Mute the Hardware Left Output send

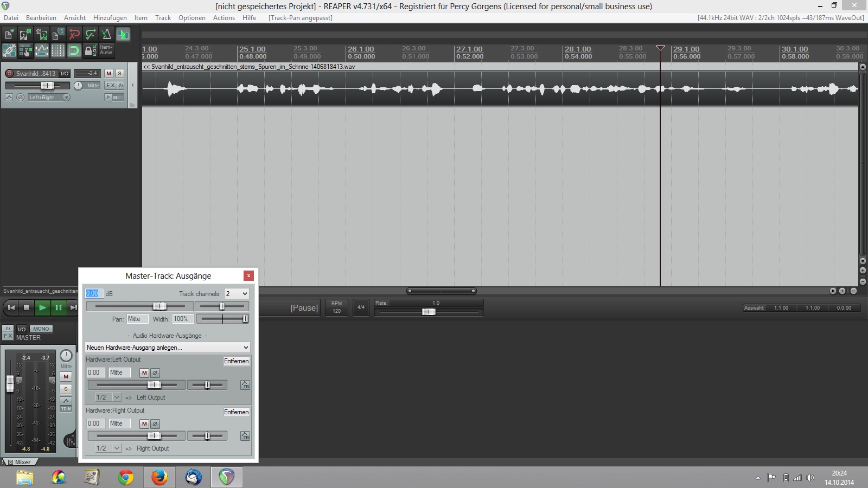point(144,373)
